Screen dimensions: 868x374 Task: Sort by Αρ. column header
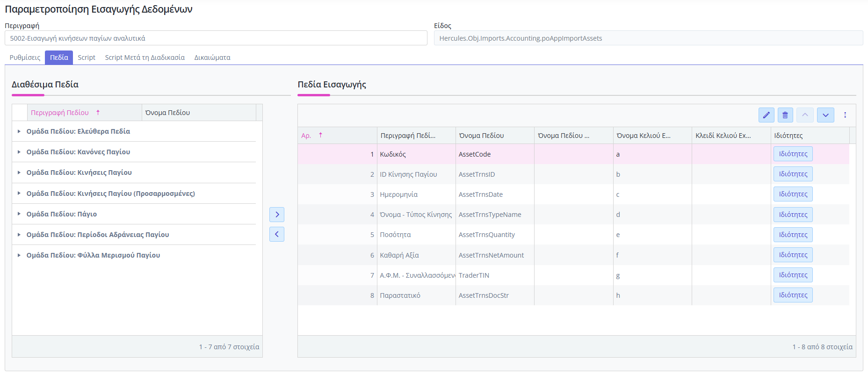pos(306,136)
